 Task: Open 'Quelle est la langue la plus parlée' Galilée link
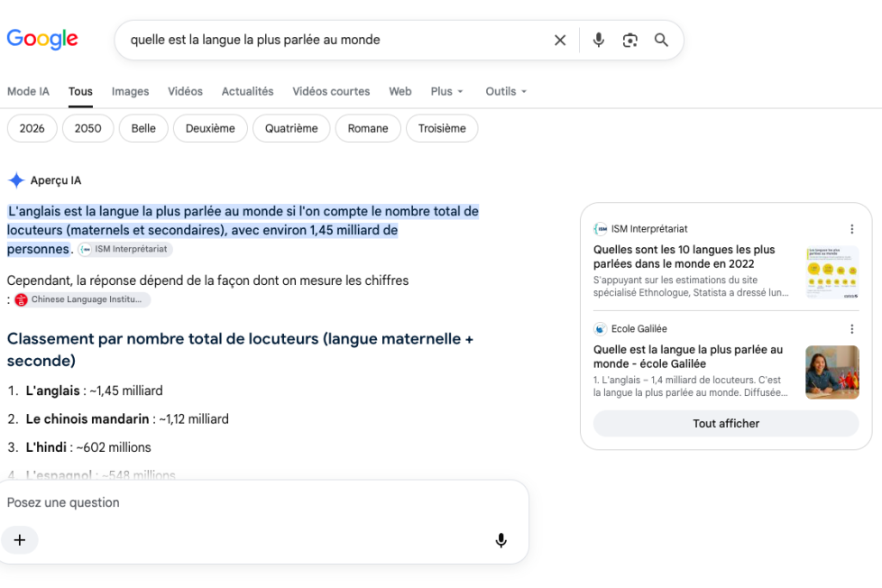688,357
